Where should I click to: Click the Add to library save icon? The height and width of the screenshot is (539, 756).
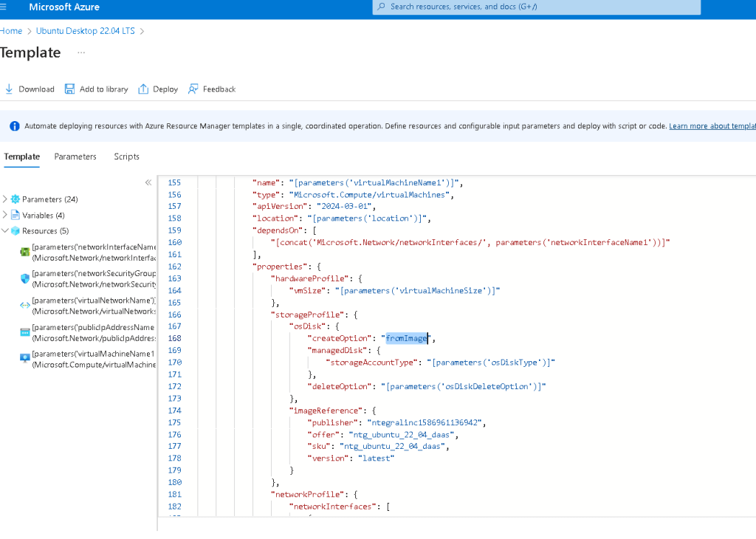click(x=69, y=89)
